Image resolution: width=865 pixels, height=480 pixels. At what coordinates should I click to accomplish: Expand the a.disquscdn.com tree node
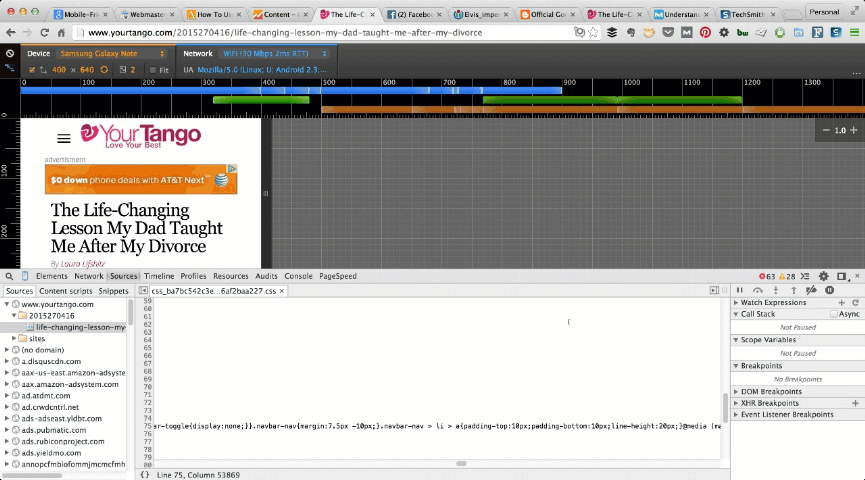point(7,361)
